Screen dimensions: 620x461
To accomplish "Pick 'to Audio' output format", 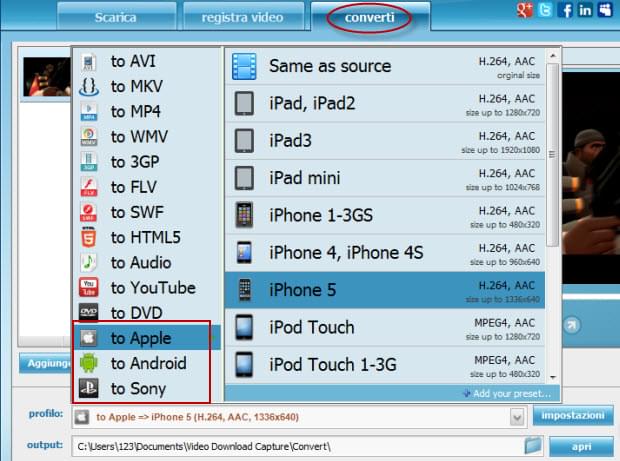I will coord(147,263).
